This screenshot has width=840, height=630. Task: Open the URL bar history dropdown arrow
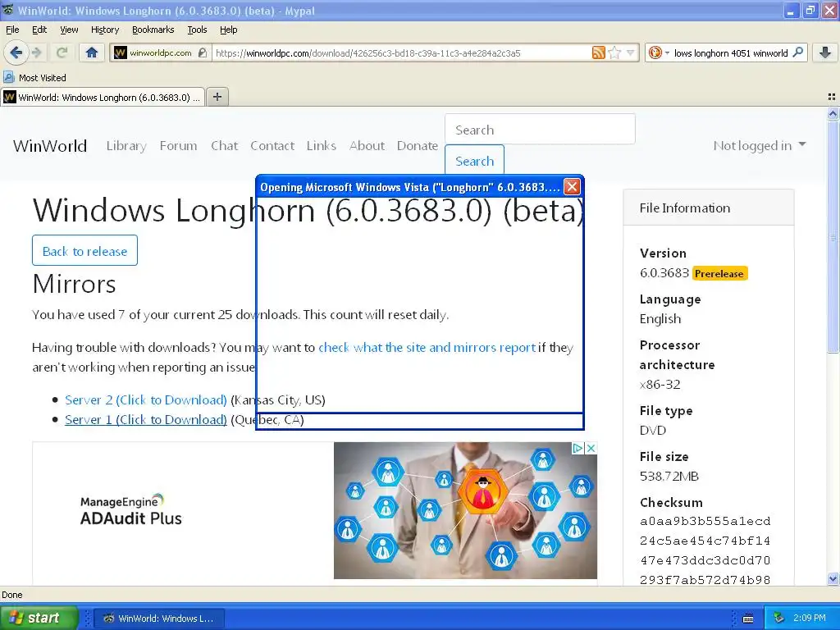pyautogui.click(x=631, y=52)
